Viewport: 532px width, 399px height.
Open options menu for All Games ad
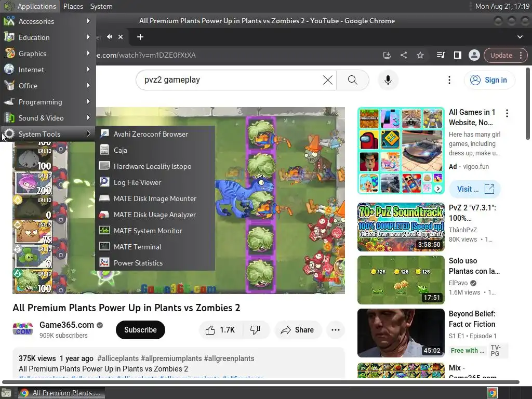point(507,113)
